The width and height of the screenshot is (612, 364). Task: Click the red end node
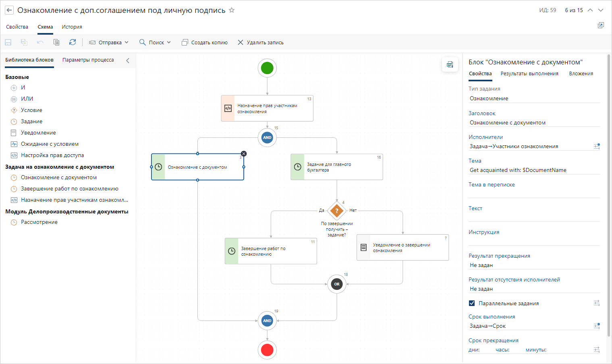(267, 350)
